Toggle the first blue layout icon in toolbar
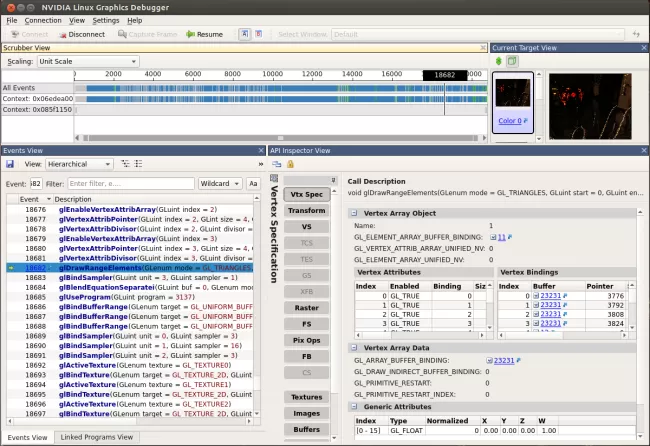This screenshot has width=650, height=446. tap(245, 34)
